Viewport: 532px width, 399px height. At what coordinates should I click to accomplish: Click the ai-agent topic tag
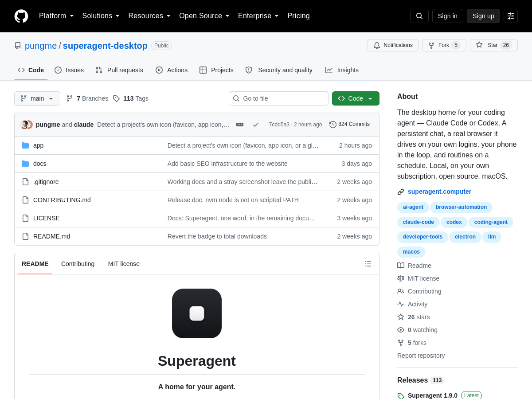(x=413, y=207)
